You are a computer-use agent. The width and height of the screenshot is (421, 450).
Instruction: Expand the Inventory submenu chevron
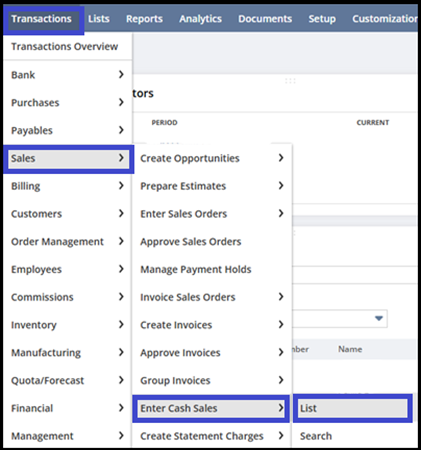coord(121,324)
